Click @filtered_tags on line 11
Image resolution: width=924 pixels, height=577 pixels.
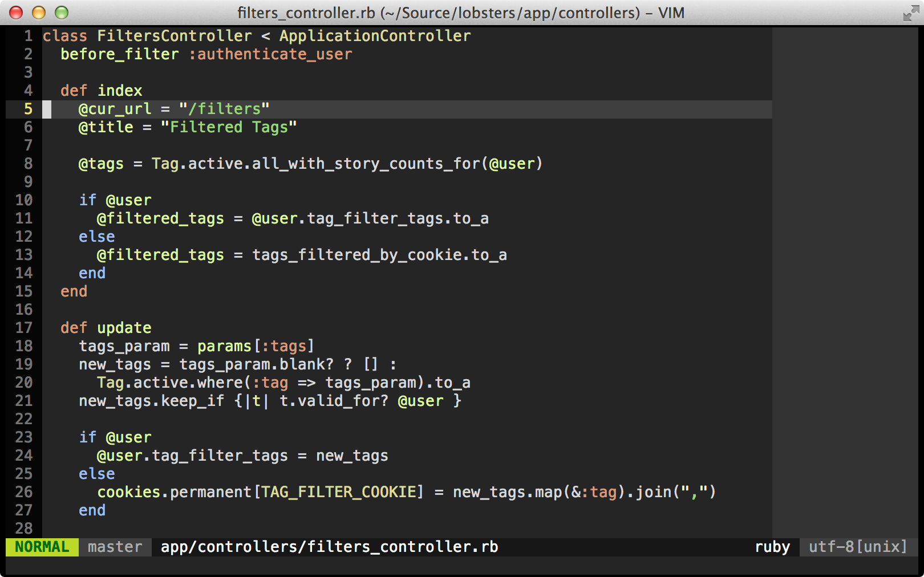tap(161, 218)
